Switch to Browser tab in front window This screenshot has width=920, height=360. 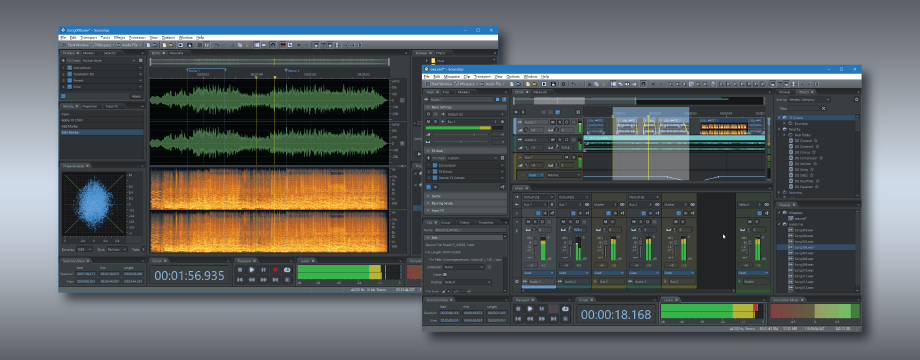pyautogui.click(x=784, y=92)
